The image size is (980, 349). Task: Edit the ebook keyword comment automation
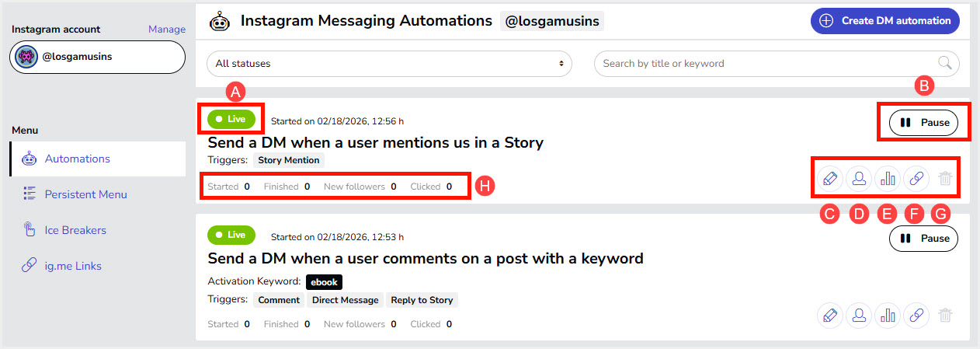pyautogui.click(x=829, y=316)
